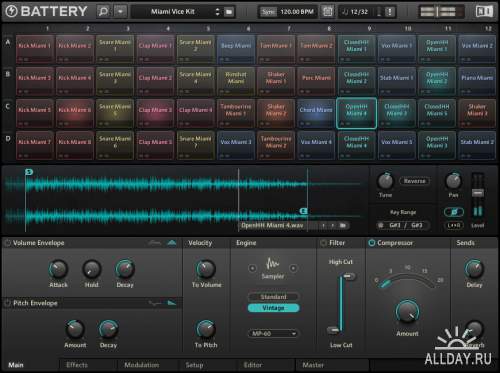Click the low key G#3 value
Screen dimensions: 500x373
click(x=395, y=225)
